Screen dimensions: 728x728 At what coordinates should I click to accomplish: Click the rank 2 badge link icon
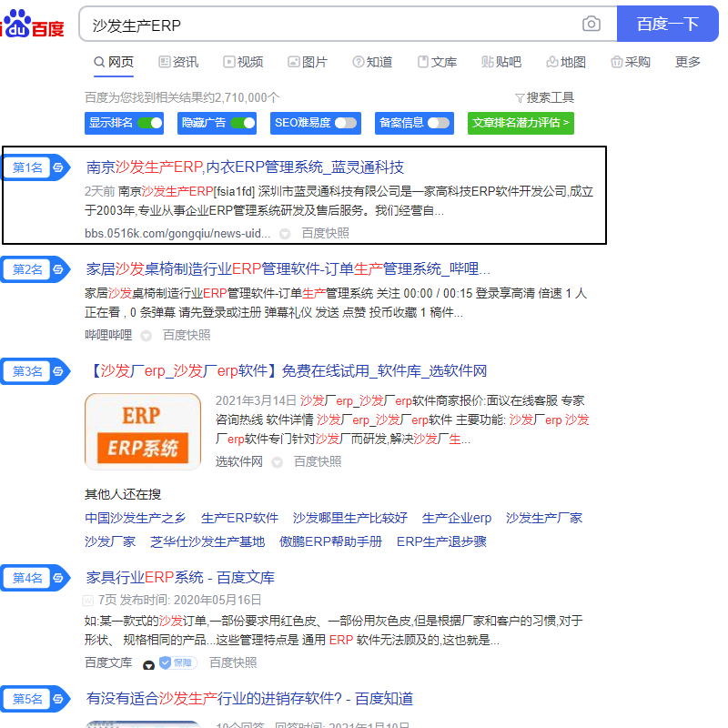[x=58, y=269]
